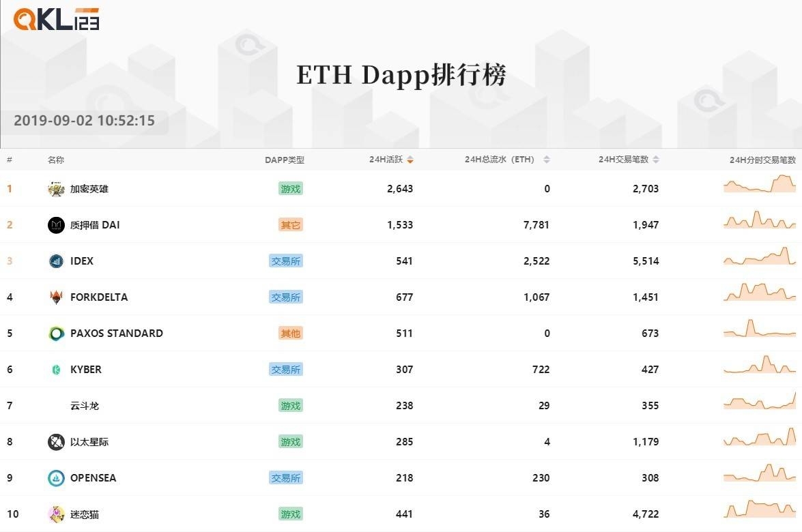Select the 1,947 transaction count
802x532 pixels.
pyautogui.click(x=646, y=225)
